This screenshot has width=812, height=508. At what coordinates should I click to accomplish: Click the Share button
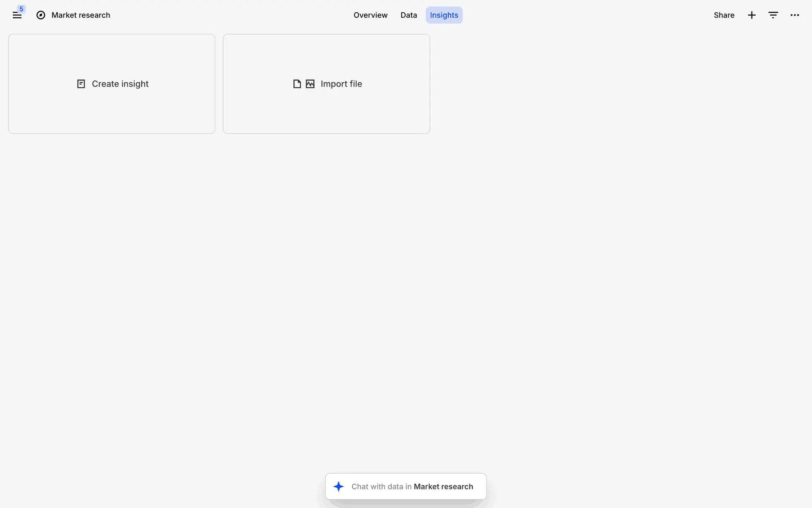point(724,15)
